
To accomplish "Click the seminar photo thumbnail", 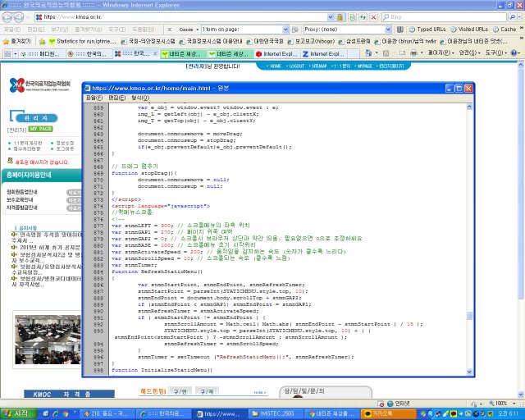I will click(48, 340).
